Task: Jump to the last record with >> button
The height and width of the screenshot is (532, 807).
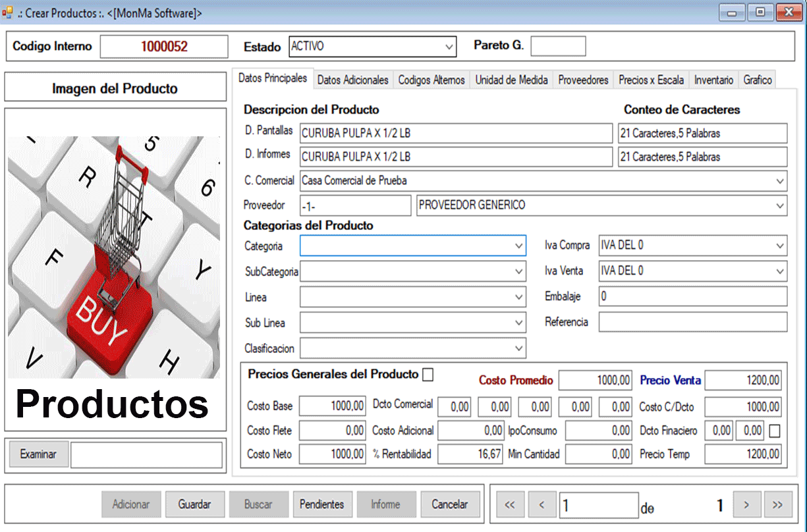Action: coord(778,505)
